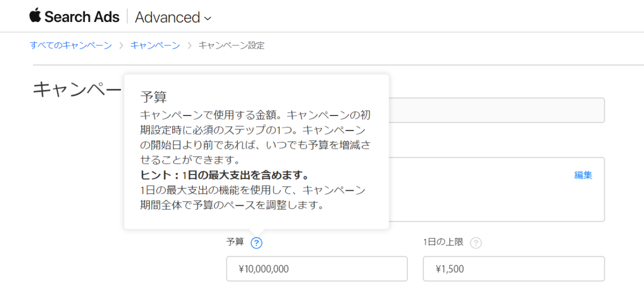Image resolution: width=644 pixels, height=296 pixels.
Task: Click the breadcrumb arrow before キャンペーン設定
Action: (189, 46)
